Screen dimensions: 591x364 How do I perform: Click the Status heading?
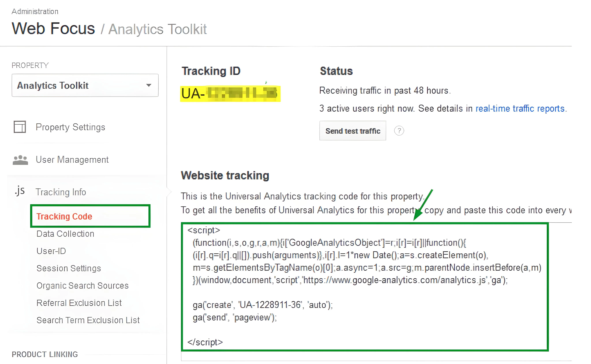(x=336, y=71)
